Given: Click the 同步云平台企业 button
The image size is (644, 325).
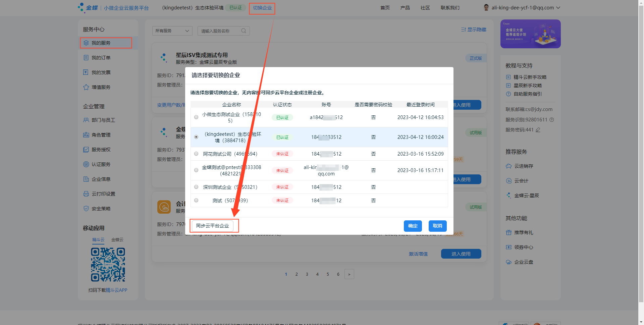Looking at the screenshot, I should (x=213, y=226).
